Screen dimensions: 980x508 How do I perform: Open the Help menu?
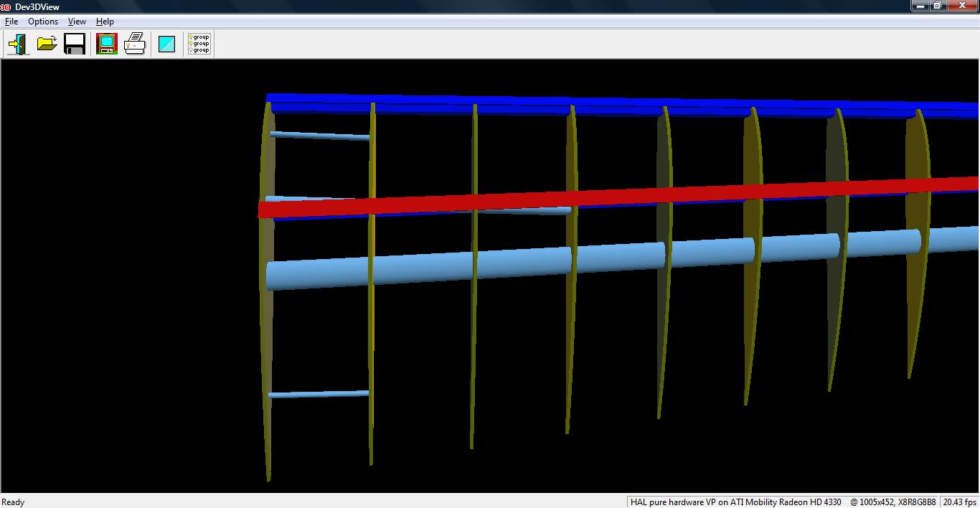[105, 22]
